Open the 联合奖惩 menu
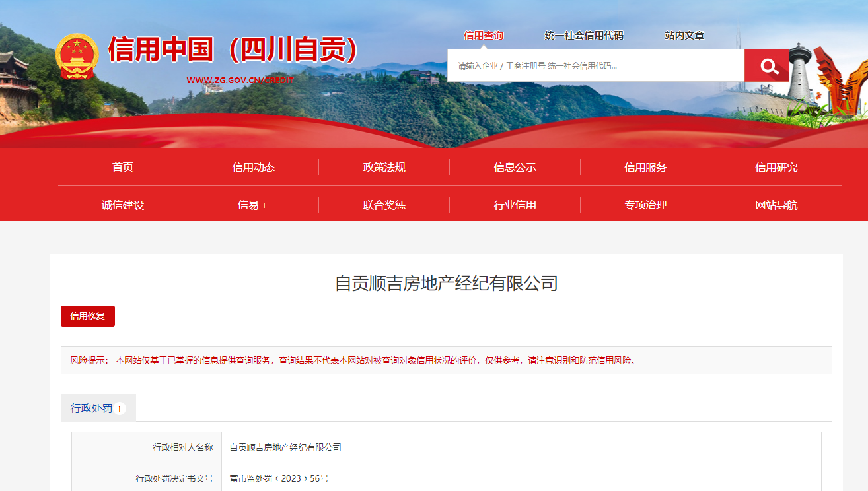 pos(384,205)
